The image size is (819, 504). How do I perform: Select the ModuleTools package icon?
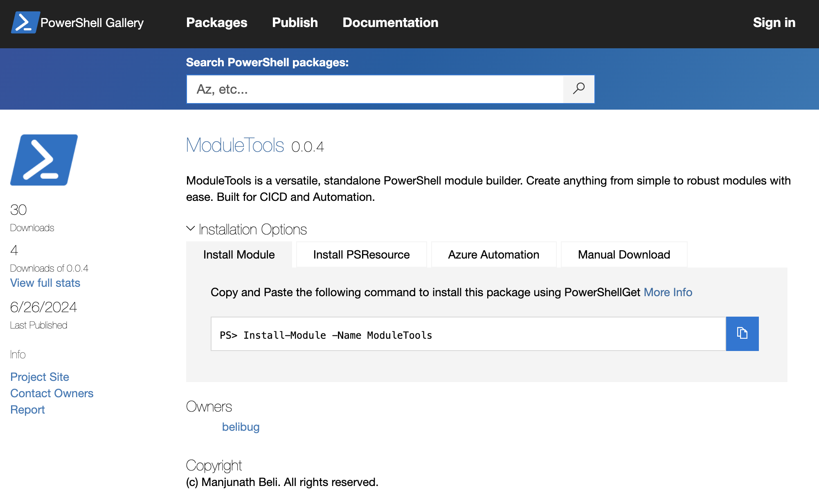(44, 160)
